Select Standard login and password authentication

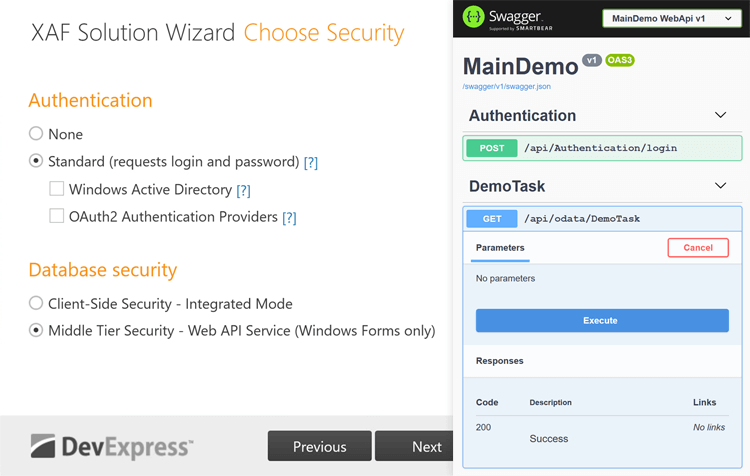click(x=36, y=161)
